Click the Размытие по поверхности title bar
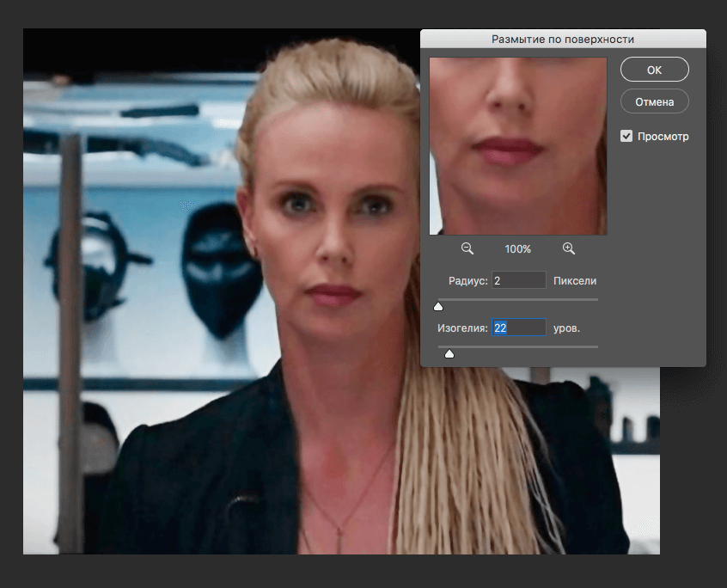 (x=563, y=39)
